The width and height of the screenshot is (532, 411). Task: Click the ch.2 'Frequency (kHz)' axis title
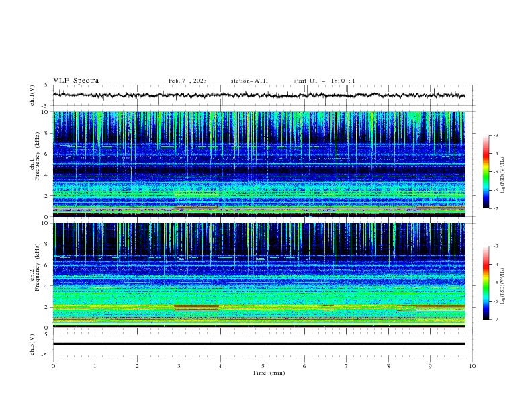38,267
